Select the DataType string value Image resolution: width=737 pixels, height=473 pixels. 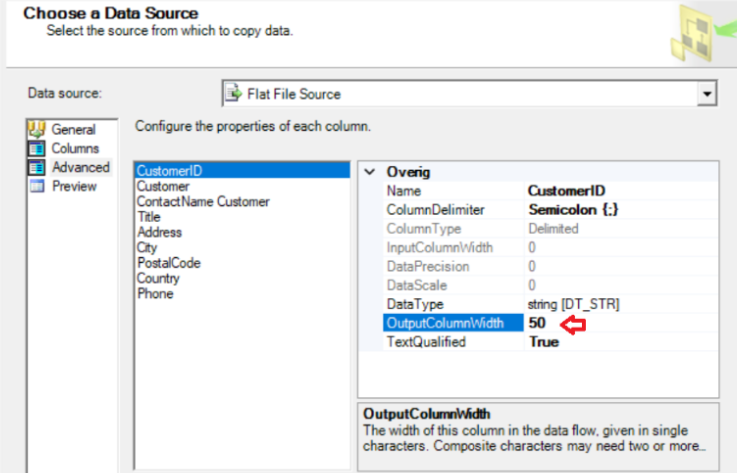click(573, 304)
